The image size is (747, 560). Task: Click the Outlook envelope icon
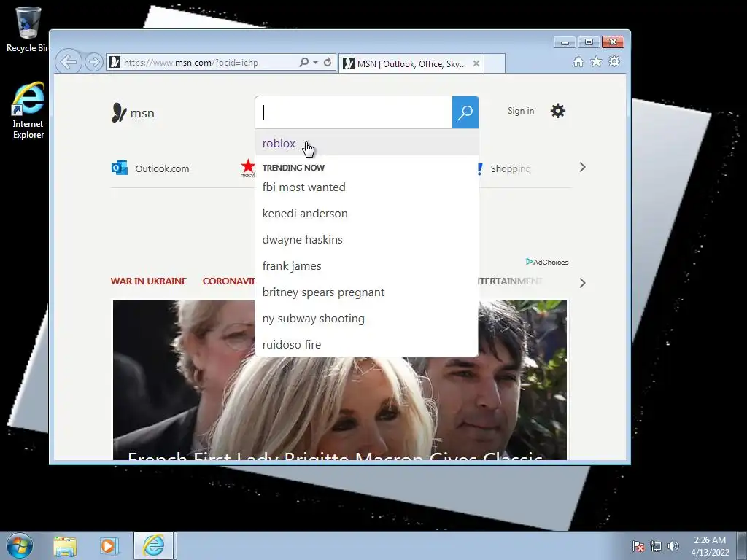[x=120, y=168]
